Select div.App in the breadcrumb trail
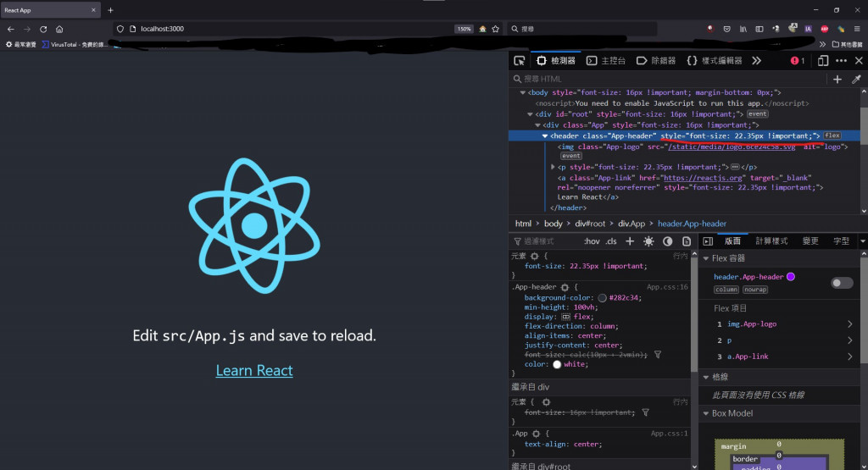Viewport: 868px width, 470px height. [632, 224]
